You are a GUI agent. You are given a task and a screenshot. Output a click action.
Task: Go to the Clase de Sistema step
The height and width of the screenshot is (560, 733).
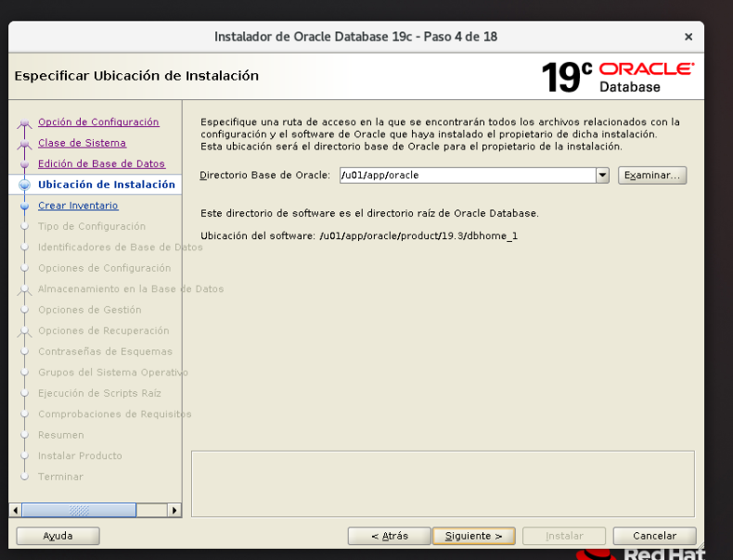[x=82, y=143]
